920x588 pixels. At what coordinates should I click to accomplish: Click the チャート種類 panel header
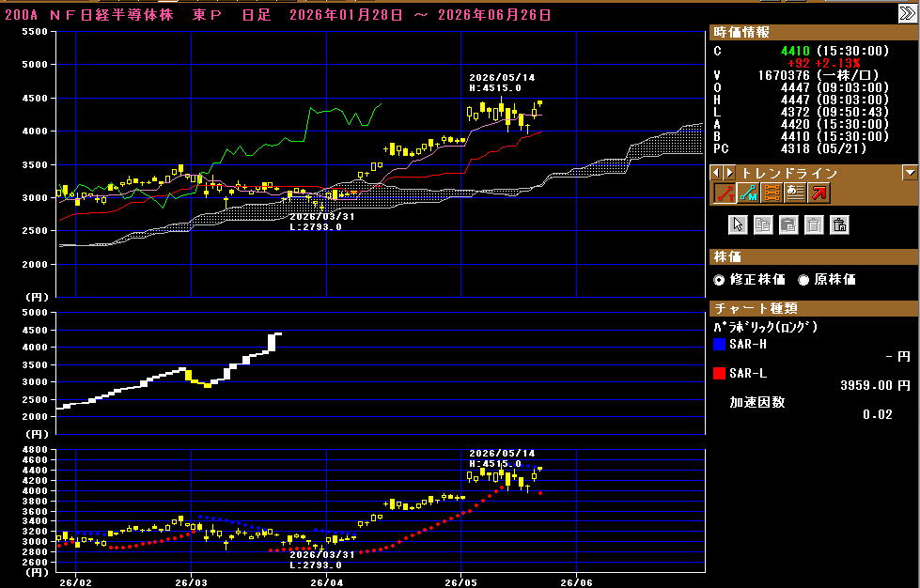tap(814, 308)
